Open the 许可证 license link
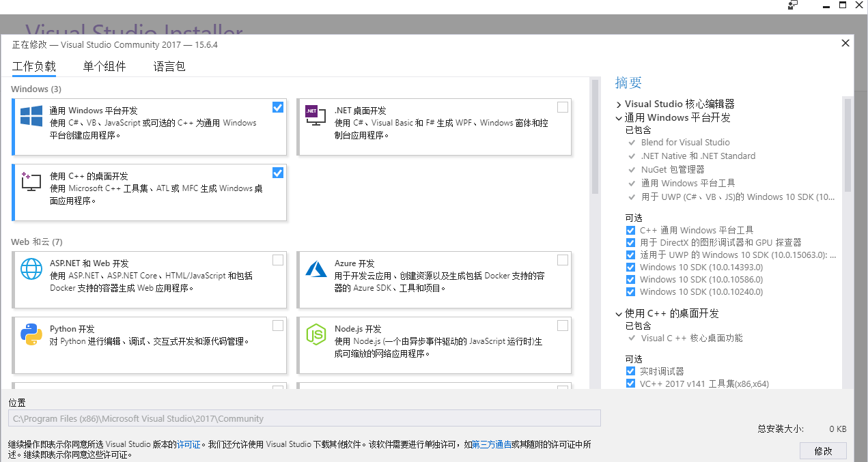This screenshot has height=462, width=868. click(189, 444)
